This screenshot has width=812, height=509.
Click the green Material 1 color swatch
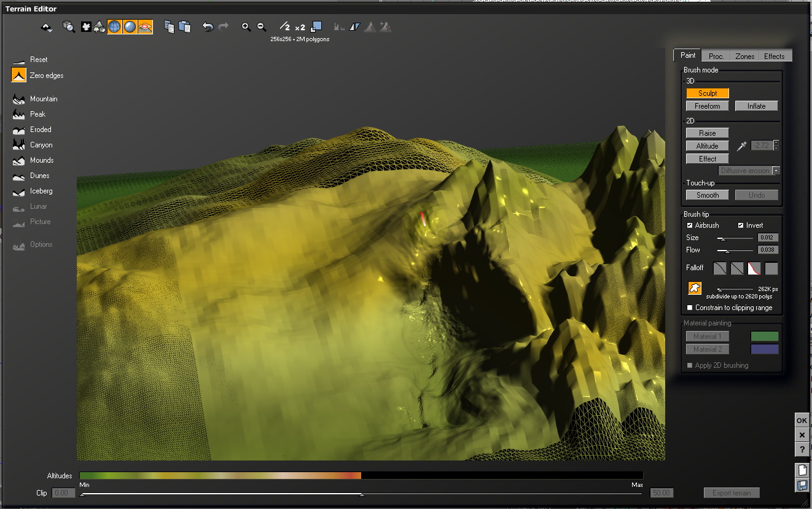click(764, 336)
